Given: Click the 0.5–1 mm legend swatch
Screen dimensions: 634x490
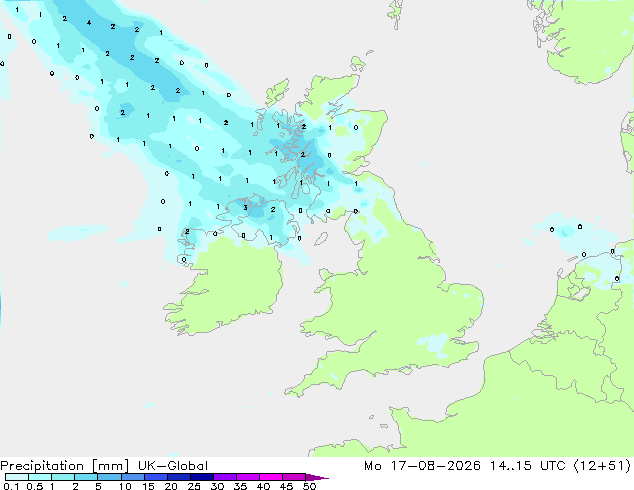Looking at the screenshot, I should [x=40, y=477].
